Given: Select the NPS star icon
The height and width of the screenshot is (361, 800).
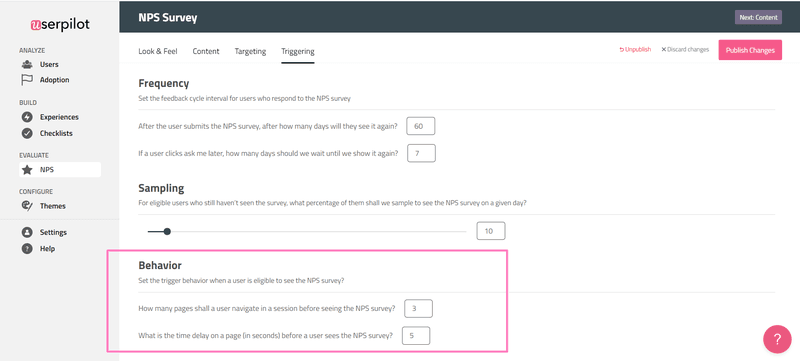Looking at the screenshot, I should [x=27, y=170].
